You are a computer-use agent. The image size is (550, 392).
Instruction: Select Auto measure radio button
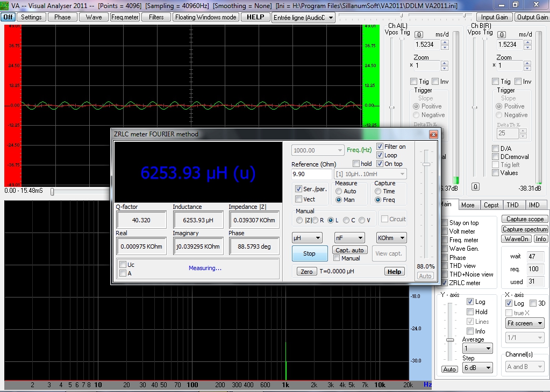point(339,191)
